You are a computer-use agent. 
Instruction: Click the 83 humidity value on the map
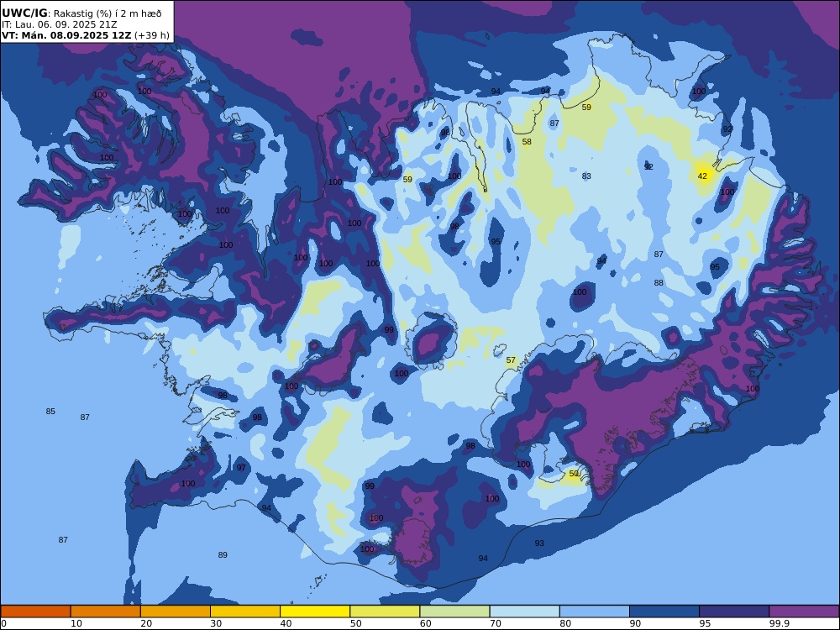(x=586, y=176)
